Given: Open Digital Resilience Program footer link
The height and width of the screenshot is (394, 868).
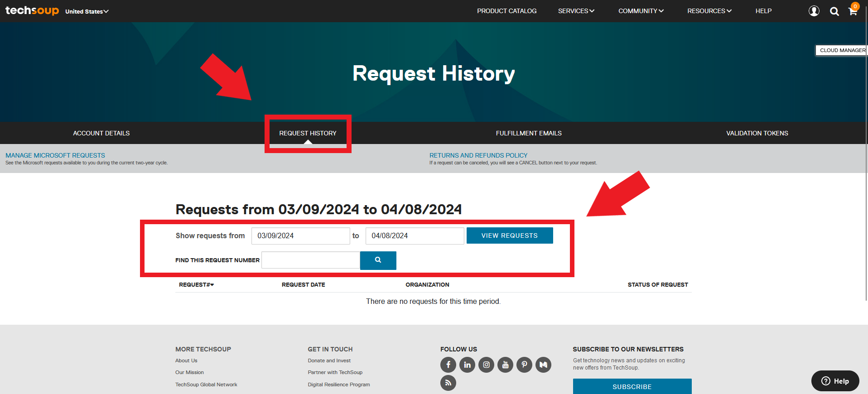Looking at the screenshot, I should [339, 384].
